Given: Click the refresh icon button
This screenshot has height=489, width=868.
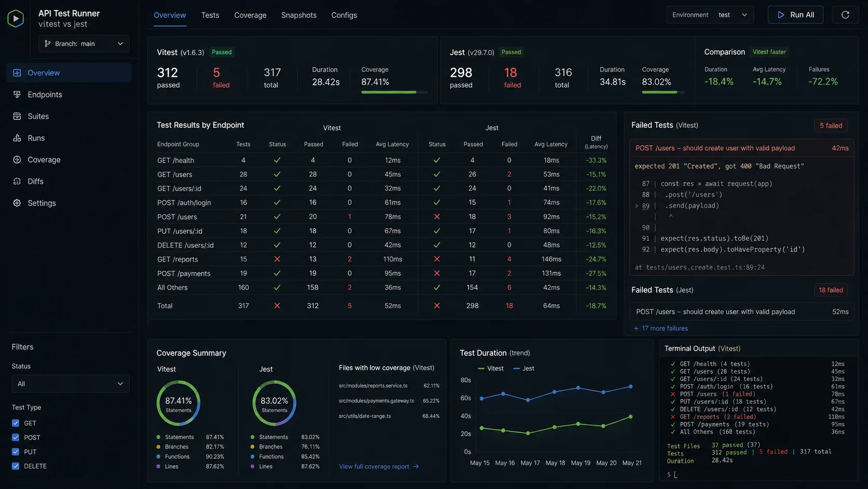Looking at the screenshot, I should (845, 15).
